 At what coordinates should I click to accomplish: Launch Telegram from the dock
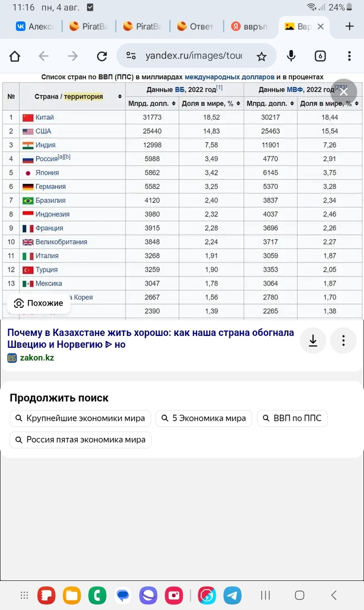point(232,595)
